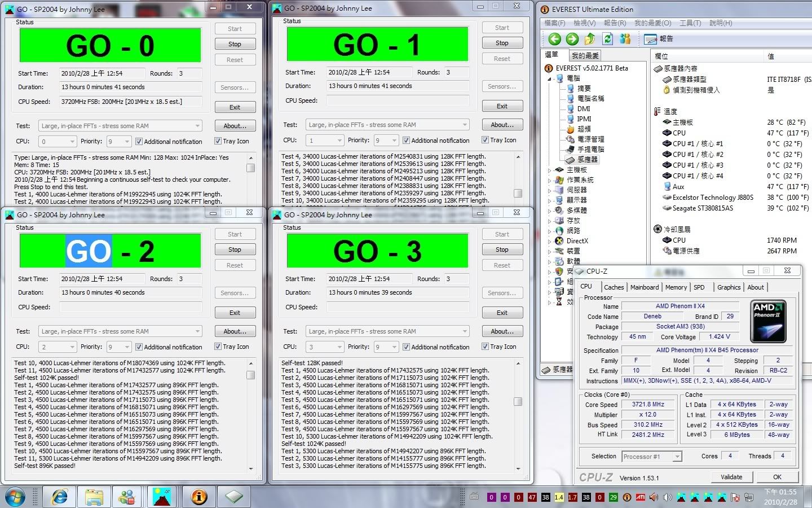Toggle Tray Icon in GO - 0 window
This screenshot has height=508, width=812.
click(232, 141)
